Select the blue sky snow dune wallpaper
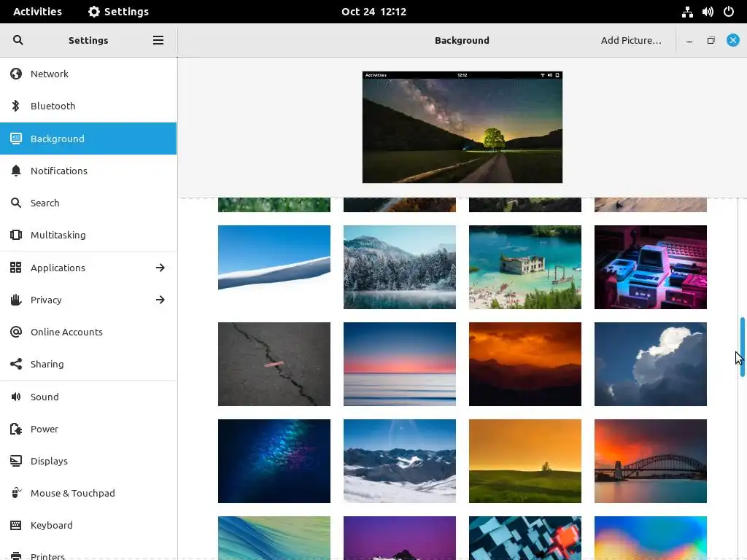 274,267
